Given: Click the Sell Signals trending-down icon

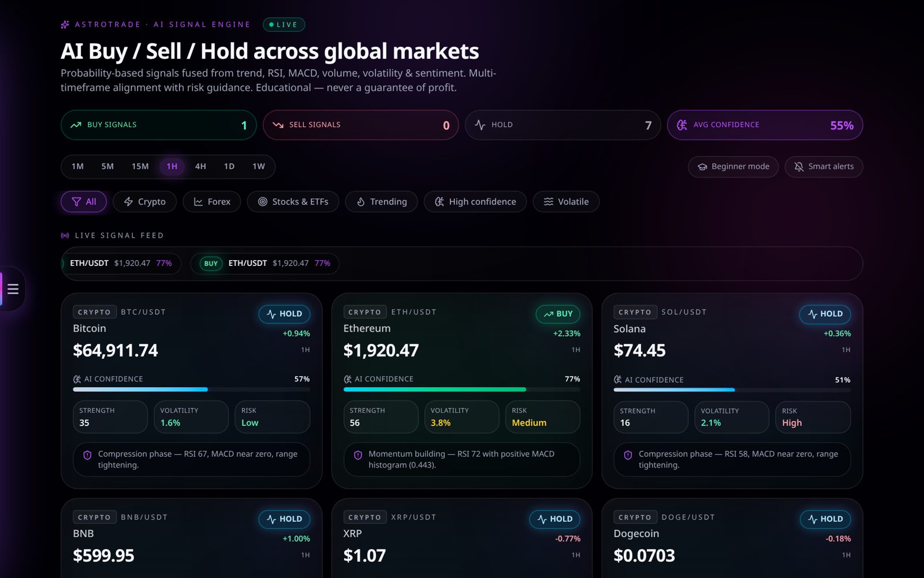Looking at the screenshot, I should [x=278, y=125].
